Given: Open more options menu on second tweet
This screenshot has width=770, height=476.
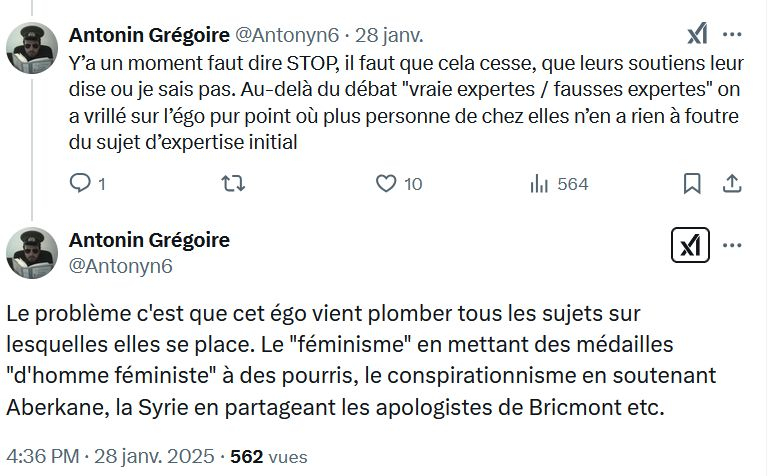Looking at the screenshot, I should pos(732,245).
